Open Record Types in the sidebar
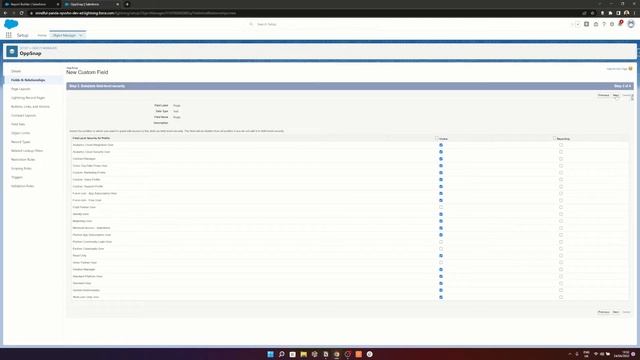This screenshot has width=640, height=360. (21, 142)
